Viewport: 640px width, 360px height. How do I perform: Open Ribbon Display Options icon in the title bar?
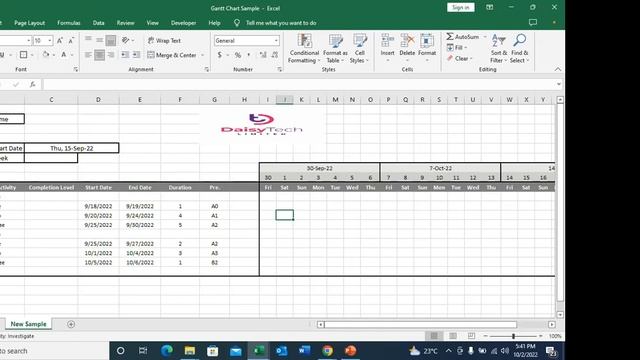(489, 7)
